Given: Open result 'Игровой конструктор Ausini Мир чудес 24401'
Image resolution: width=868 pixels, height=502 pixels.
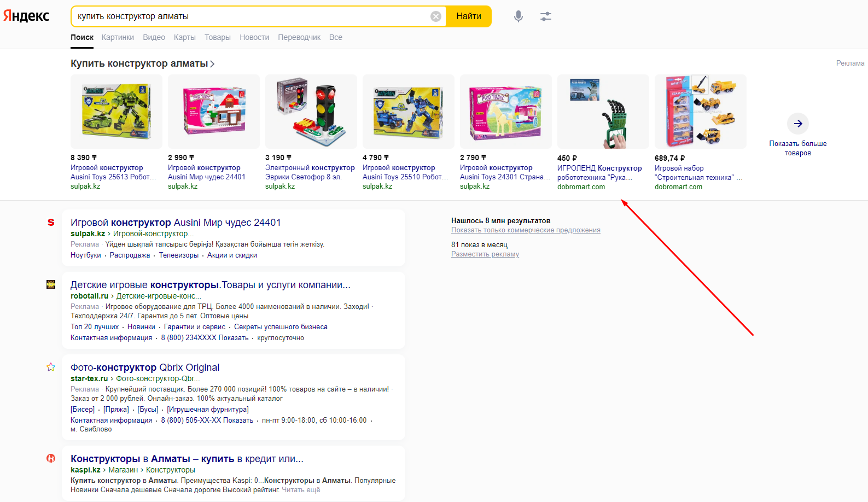Looking at the screenshot, I should (176, 223).
